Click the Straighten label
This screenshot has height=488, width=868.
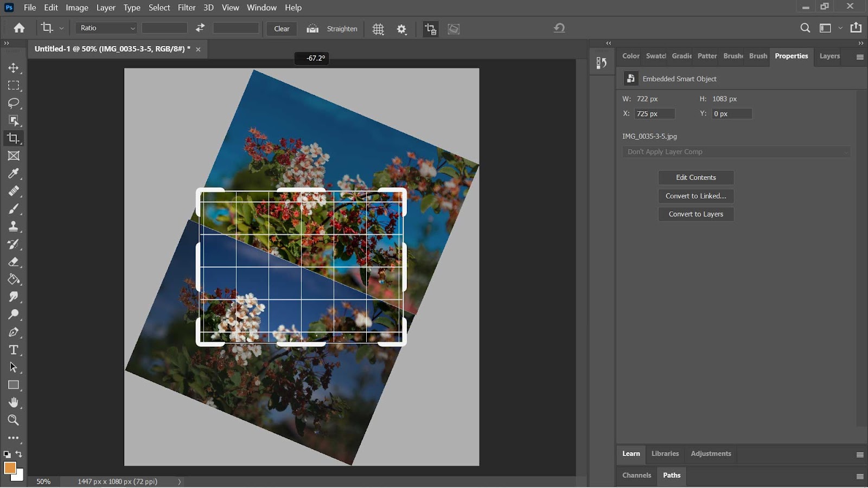click(342, 29)
